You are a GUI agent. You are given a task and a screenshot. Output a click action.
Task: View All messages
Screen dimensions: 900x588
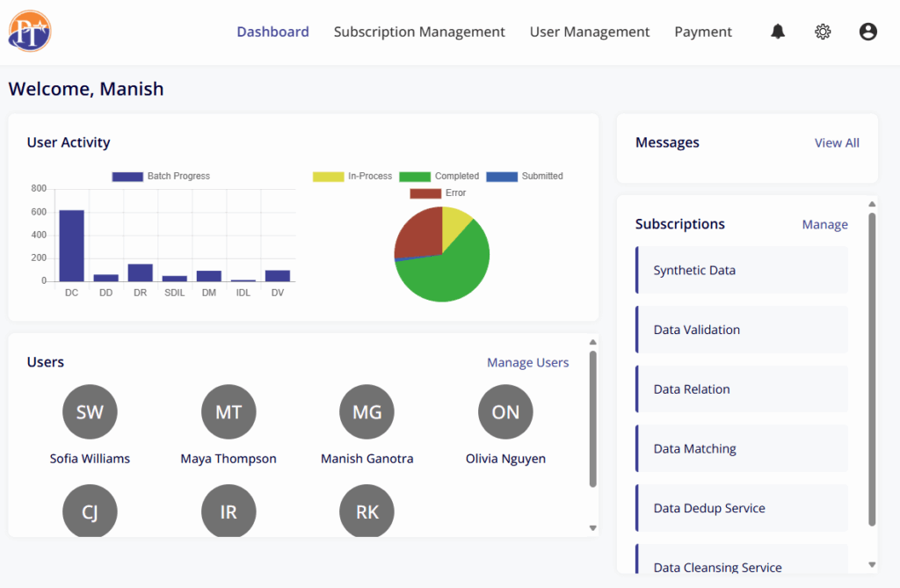coord(837,142)
